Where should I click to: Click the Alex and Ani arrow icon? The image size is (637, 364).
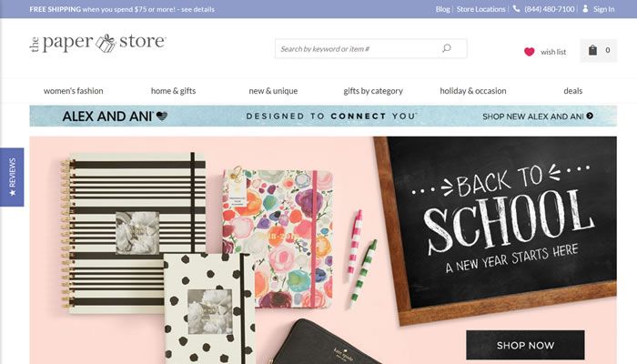[x=590, y=116]
